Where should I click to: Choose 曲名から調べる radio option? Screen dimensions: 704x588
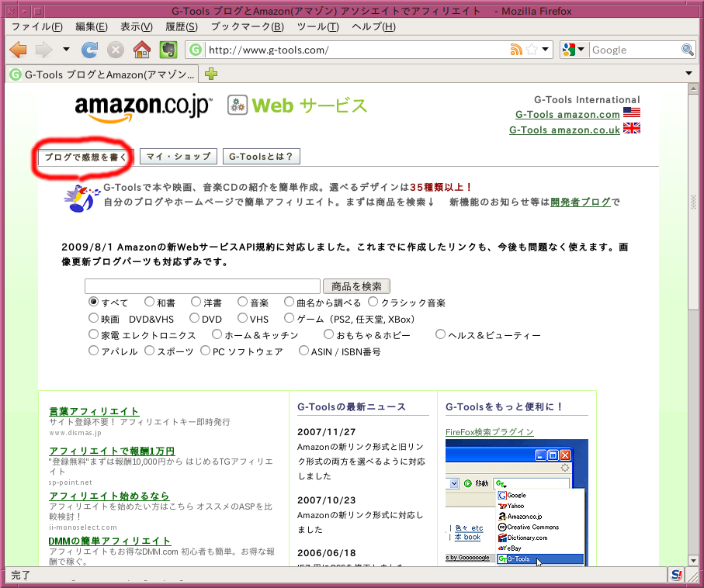290,302
